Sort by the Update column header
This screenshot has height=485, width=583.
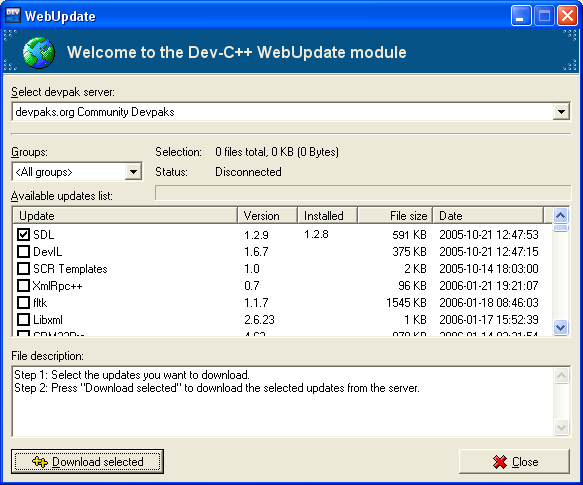click(125, 216)
